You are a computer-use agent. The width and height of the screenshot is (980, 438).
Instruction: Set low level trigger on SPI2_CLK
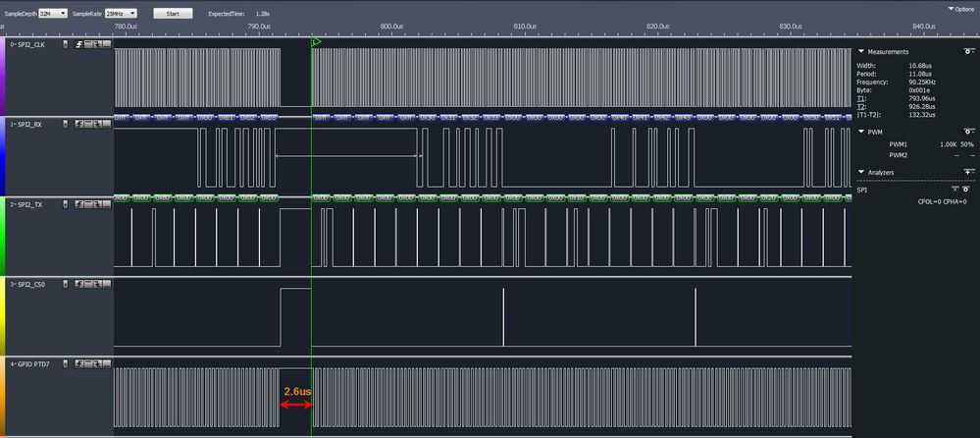tap(107, 44)
